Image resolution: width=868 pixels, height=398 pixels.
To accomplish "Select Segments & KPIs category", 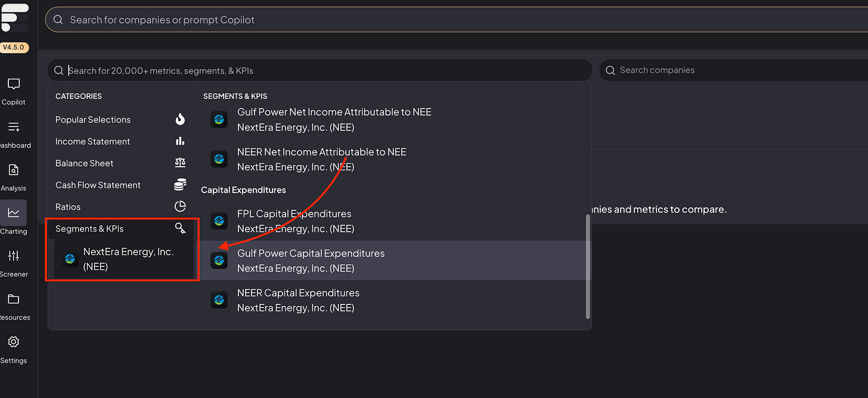I will pyautogui.click(x=120, y=229).
